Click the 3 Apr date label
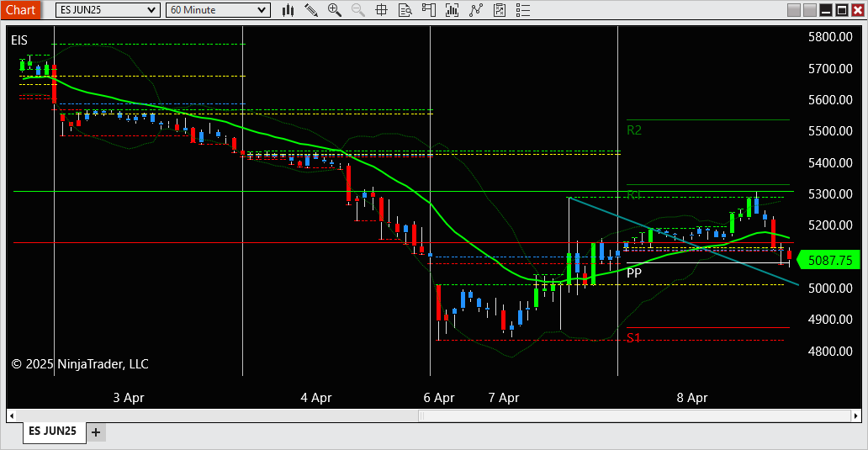This screenshot has width=868, height=450. [129, 397]
